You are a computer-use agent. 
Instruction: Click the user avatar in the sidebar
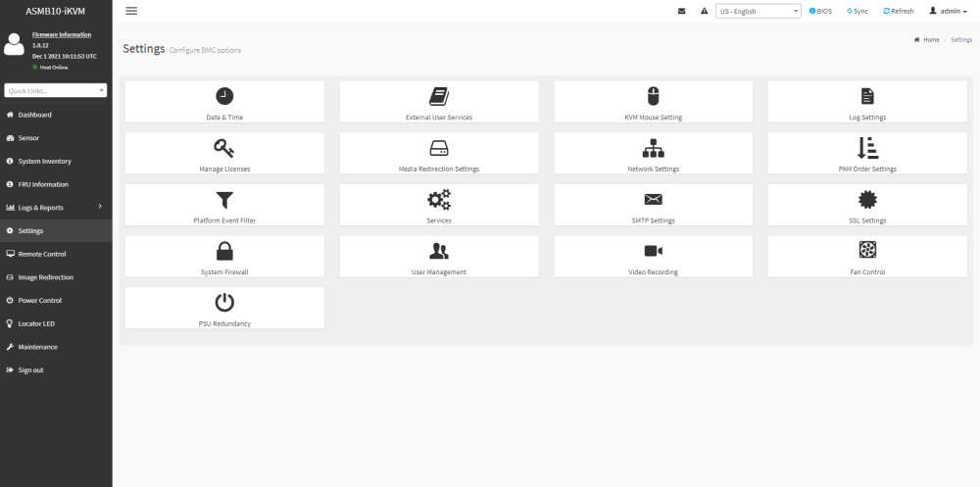pyautogui.click(x=14, y=45)
